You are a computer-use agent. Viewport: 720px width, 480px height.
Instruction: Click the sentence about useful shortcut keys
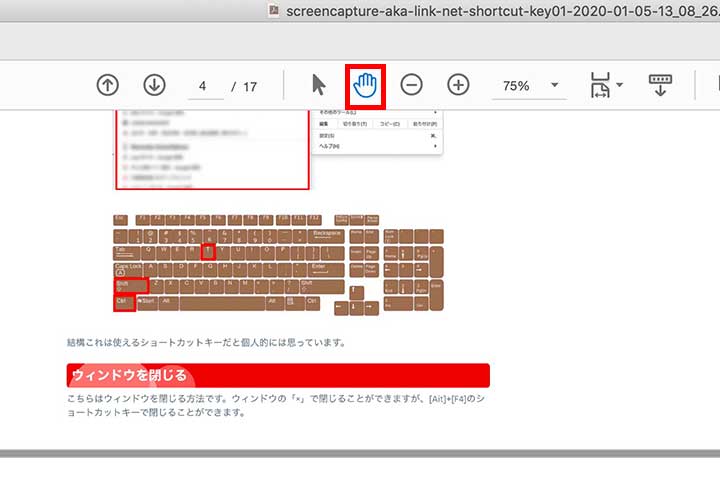(206, 342)
